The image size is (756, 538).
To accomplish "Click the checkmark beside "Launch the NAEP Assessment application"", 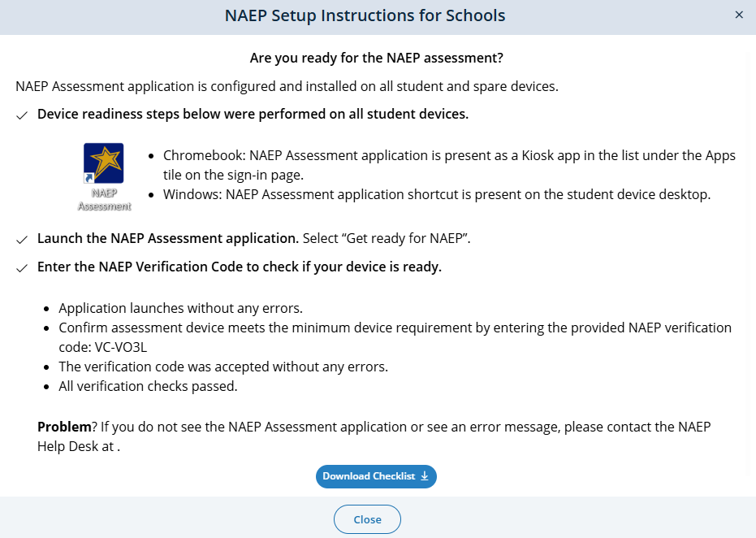I will pyautogui.click(x=22, y=240).
